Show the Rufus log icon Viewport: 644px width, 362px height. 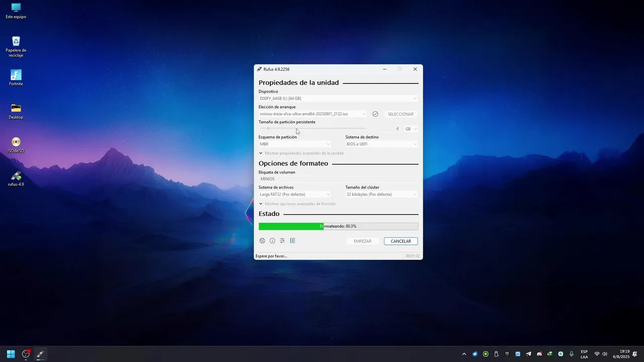[x=292, y=241]
